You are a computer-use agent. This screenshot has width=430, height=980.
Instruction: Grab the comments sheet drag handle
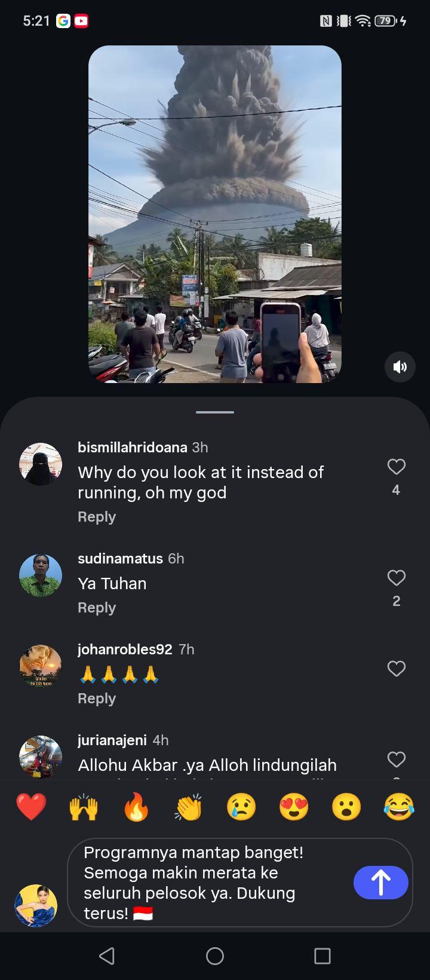[x=215, y=412]
